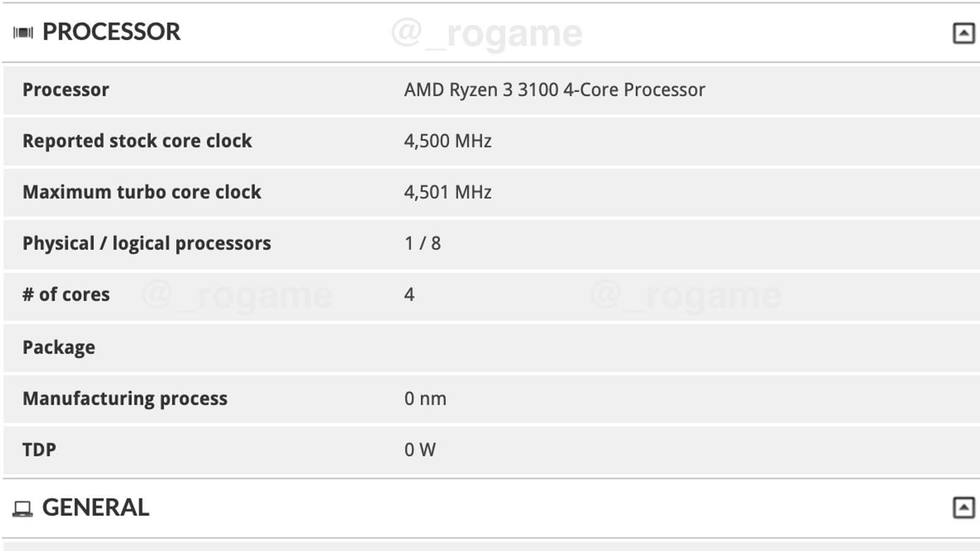980x551 pixels.
Task: Select the Reported stock core clock label
Action: [x=137, y=141]
